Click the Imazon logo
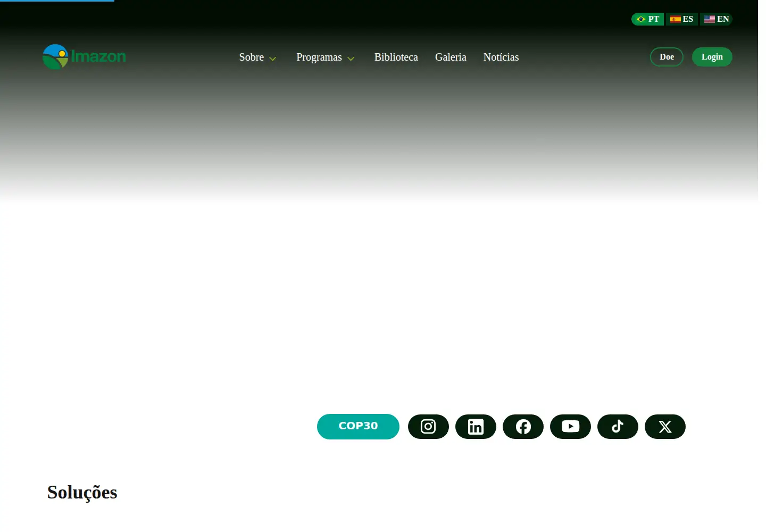766x532 pixels. [x=84, y=56]
